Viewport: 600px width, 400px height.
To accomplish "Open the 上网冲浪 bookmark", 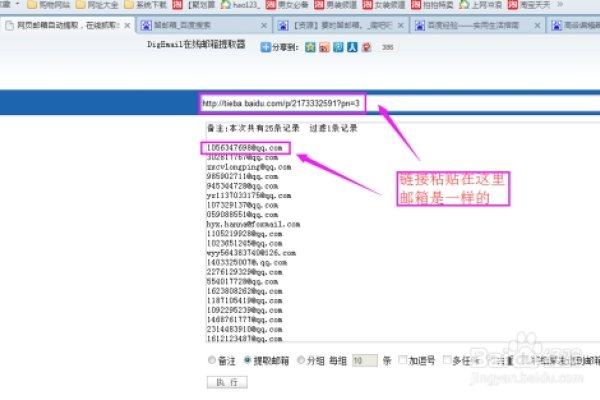I will click(480, 5).
